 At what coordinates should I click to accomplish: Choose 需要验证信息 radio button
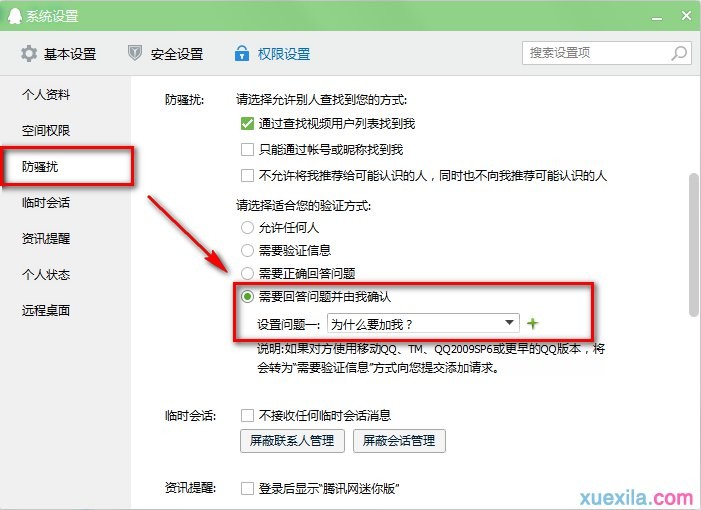(x=248, y=251)
